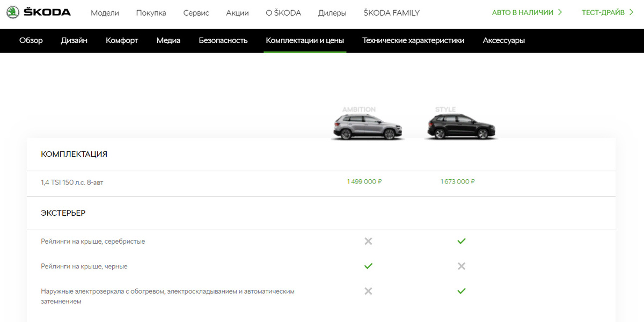The width and height of the screenshot is (644, 322).
Task: Open the ŠKODA FAMILY menu item
Action: click(391, 13)
